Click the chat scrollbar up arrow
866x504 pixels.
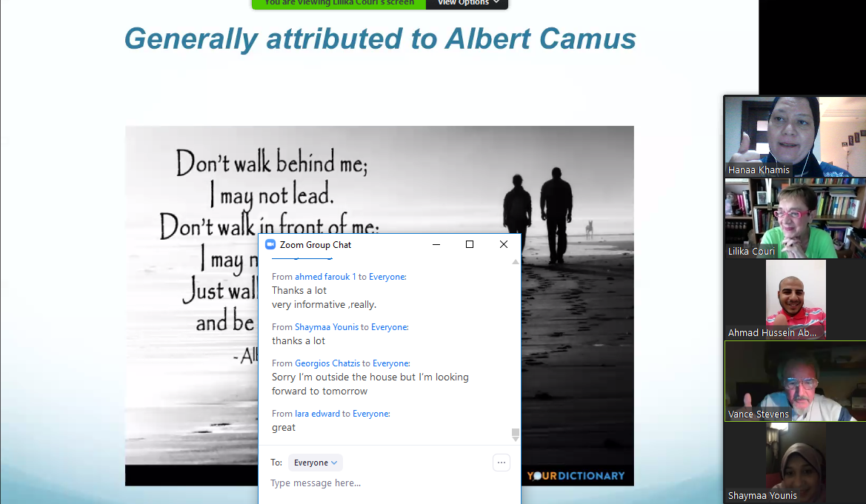click(516, 262)
